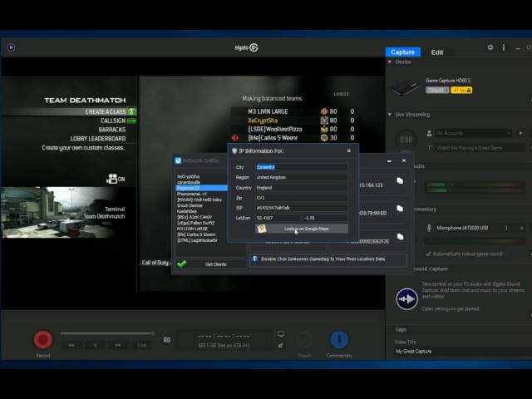
Task: Click the microphone icon beside the AT2020 dropdown
Action: click(429, 228)
